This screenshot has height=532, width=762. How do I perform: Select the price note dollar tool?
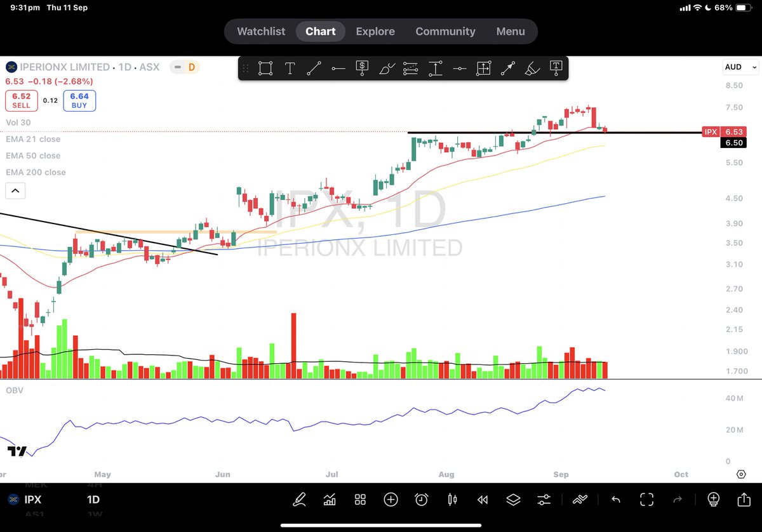pos(362,69)
